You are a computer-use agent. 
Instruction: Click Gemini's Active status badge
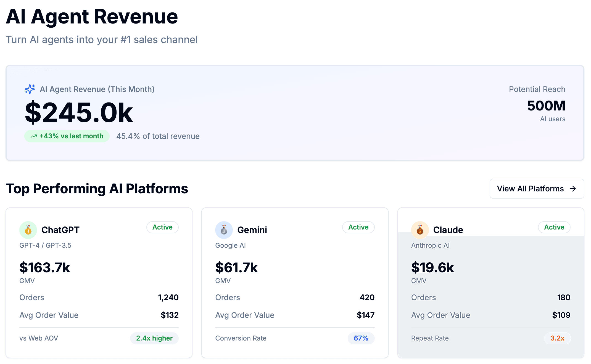pyautogui.click(x=358, y=227)
